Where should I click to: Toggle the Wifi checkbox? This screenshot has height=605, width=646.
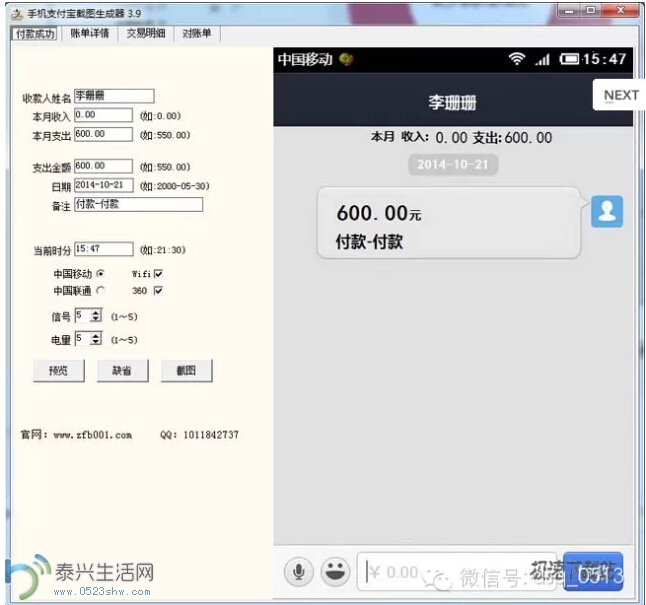(x=158, y=273)
